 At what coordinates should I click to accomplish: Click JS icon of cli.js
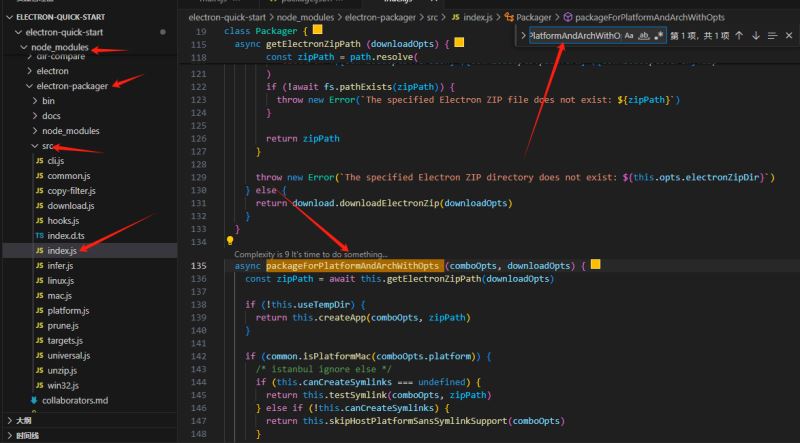point(40,161)
